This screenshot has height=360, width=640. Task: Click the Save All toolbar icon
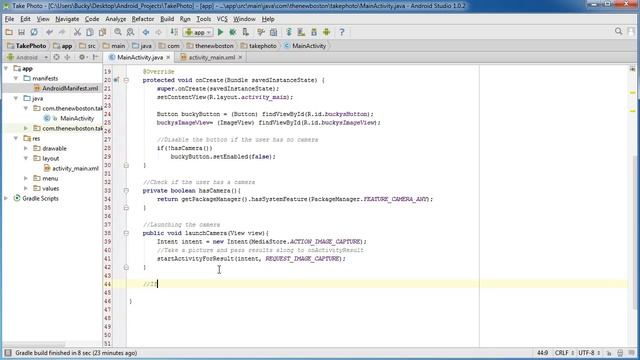(x=21, y=32)
